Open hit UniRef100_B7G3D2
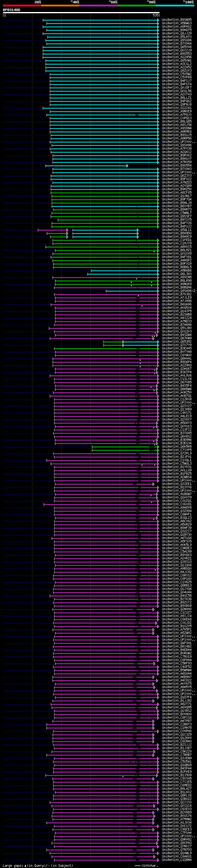Viewport: 197px width, 868px height. (177, 294)
